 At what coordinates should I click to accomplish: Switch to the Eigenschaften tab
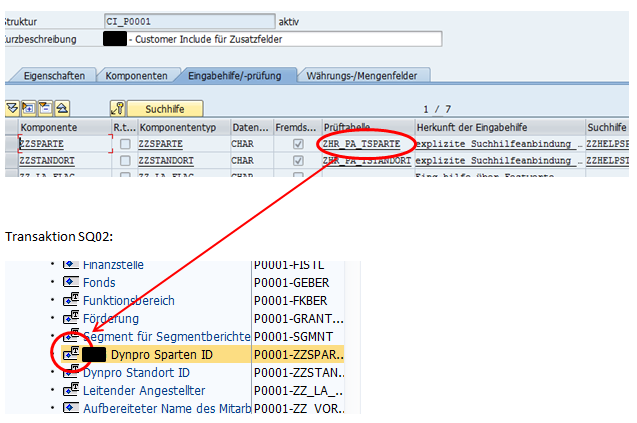pyautogui.click(x=54, y=76)
